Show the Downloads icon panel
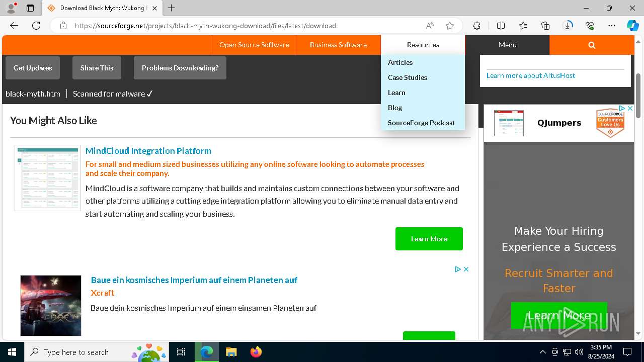The image size is (644, 362). click(568, 26)
